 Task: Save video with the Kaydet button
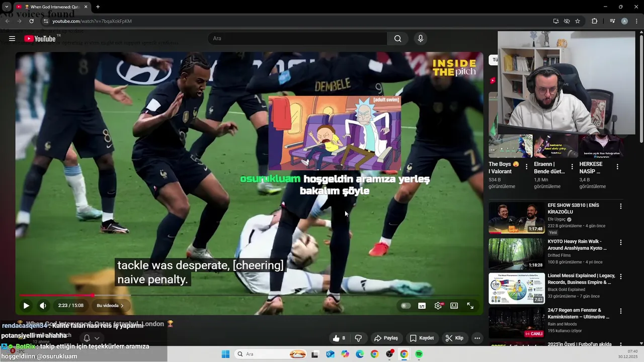[x=422, y=338]
